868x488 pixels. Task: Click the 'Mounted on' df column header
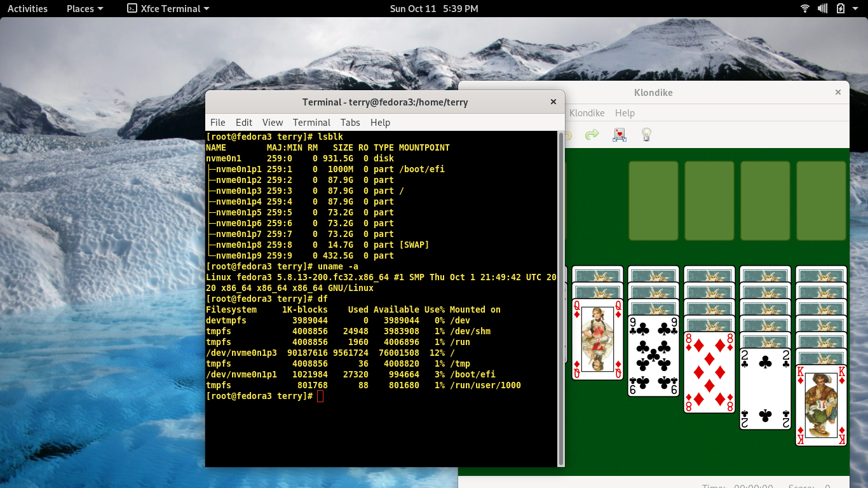tap(475, 309)
